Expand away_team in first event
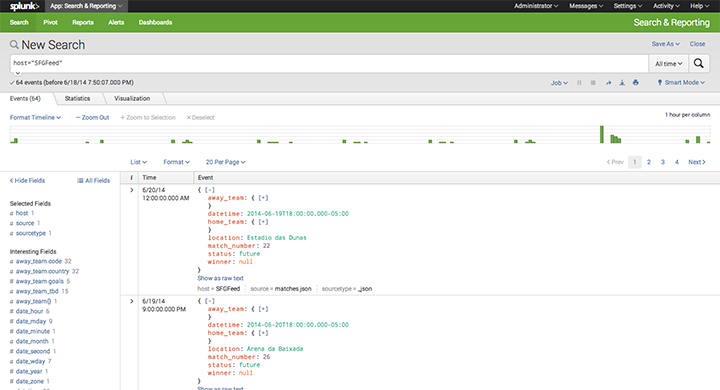The height and width of the screenshot is (390, 720). tap(263, 198)
